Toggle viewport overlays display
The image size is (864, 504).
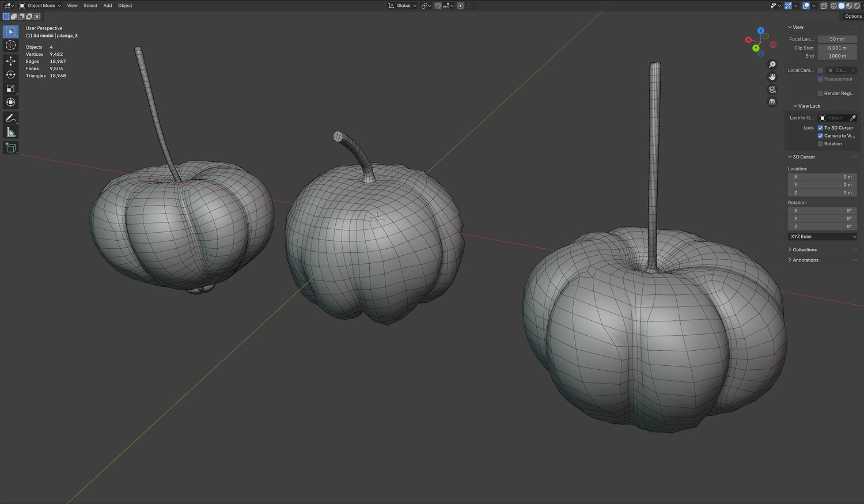point(806,6)
